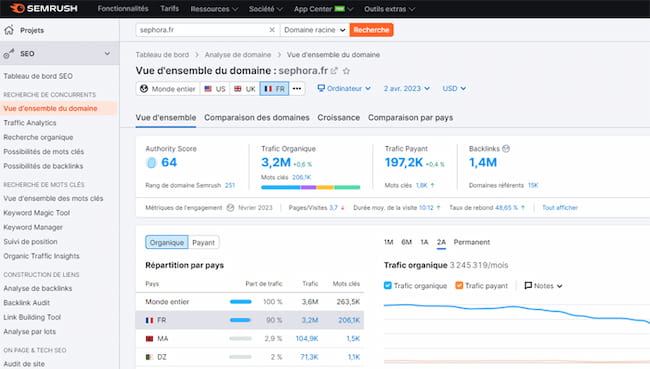The image size is (650, 369).
Task: Open the Ressources menu dropdown
Action: coord(214,9)
